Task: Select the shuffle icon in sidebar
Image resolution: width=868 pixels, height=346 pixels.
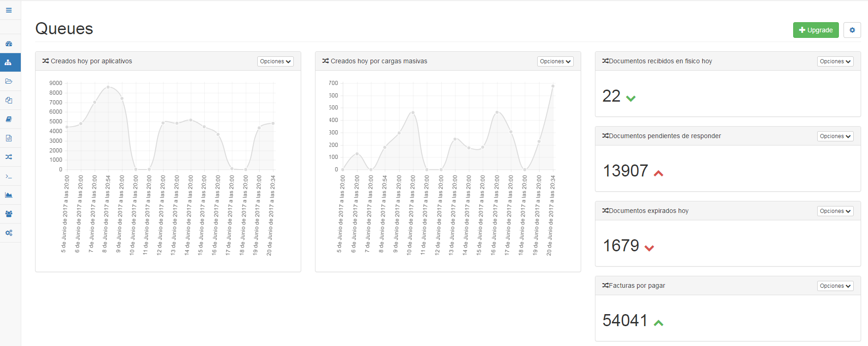Action: tap(9, 157)
